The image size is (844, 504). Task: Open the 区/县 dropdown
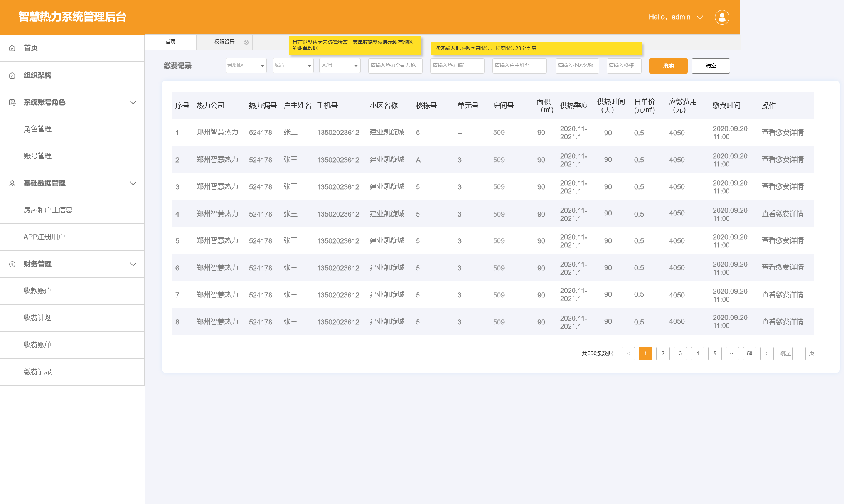pyautogui.click(x=340, y=66)
